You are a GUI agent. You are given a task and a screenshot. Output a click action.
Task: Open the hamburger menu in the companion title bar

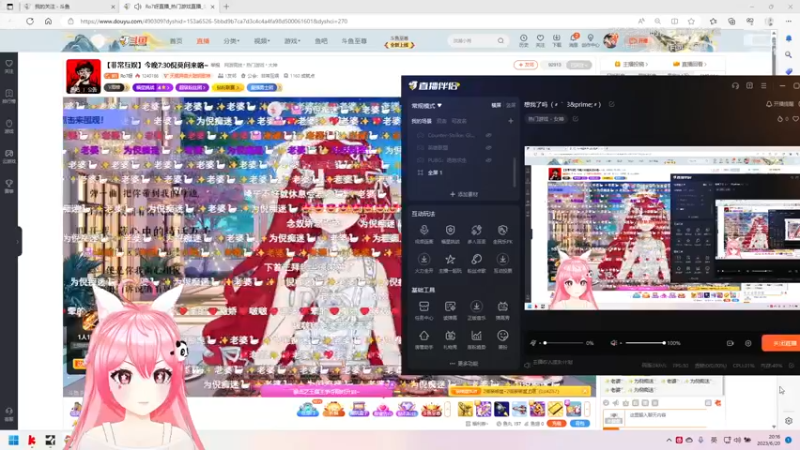(763, 86)
